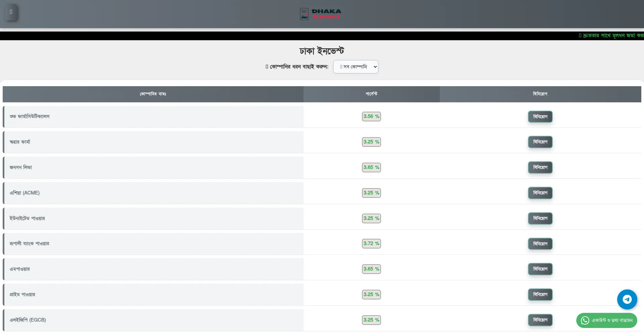Click the 3.56 % percent badge
The image size is (644, 333).
coord(371,116)
